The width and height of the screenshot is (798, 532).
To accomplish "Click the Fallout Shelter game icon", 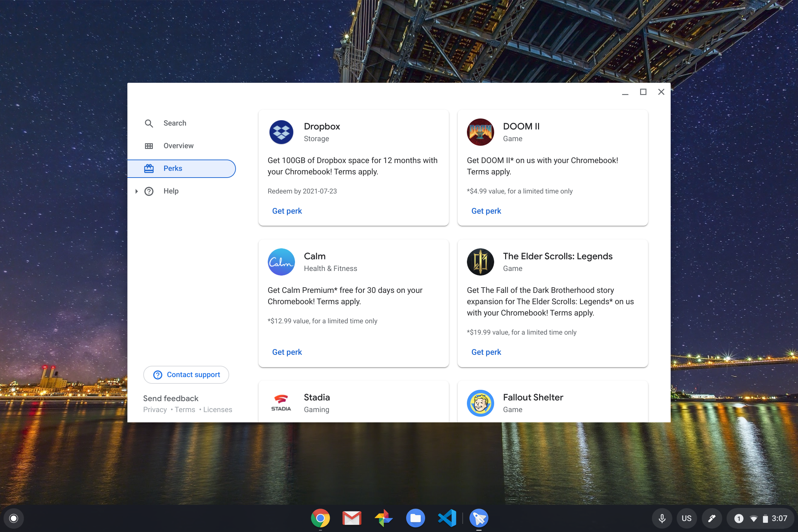I will [480, 403].
